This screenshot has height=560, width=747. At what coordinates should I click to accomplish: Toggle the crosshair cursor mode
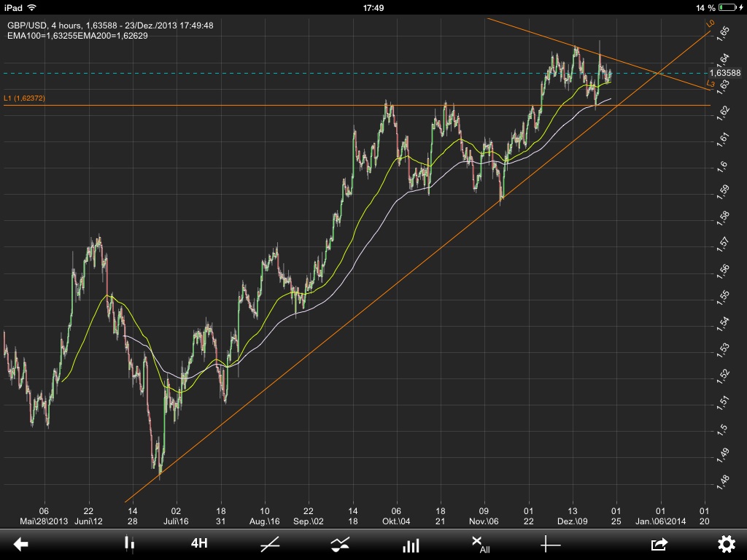(x=551, y=545)
